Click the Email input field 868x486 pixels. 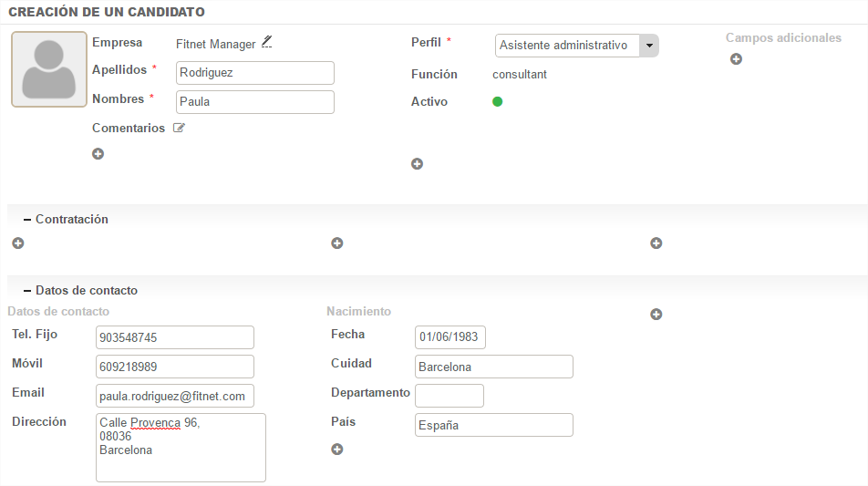click(174, 396)
